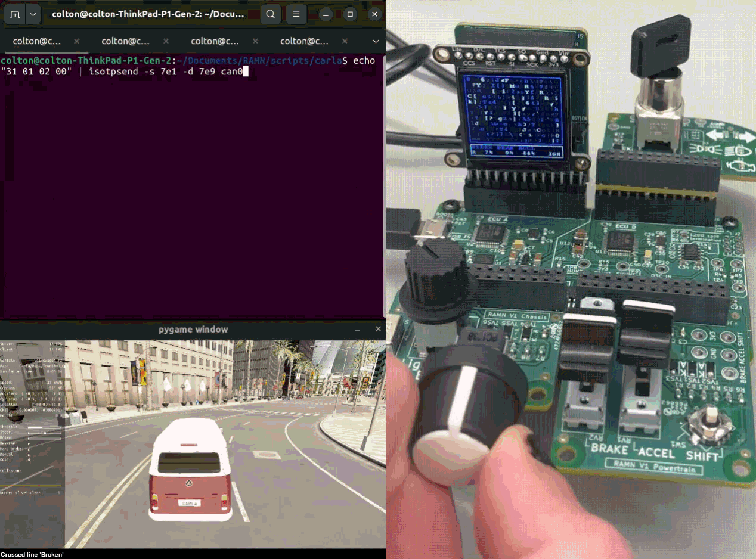Maximize the terminal window

pos(350,14)
